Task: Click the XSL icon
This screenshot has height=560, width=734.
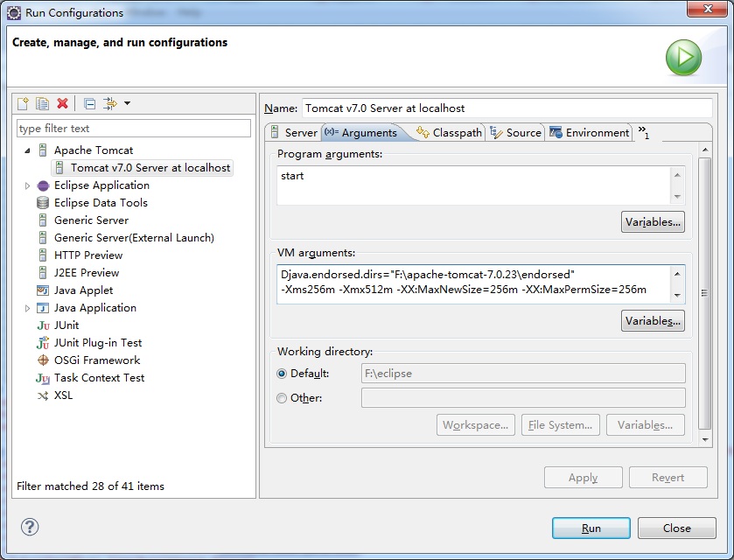Action: (x=43, y=396)
